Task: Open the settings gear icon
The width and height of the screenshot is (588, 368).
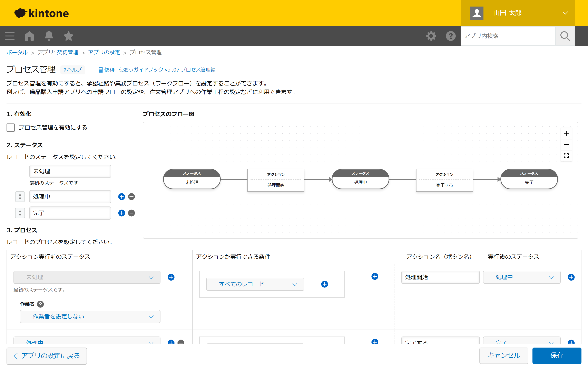Action: [431, 36]
